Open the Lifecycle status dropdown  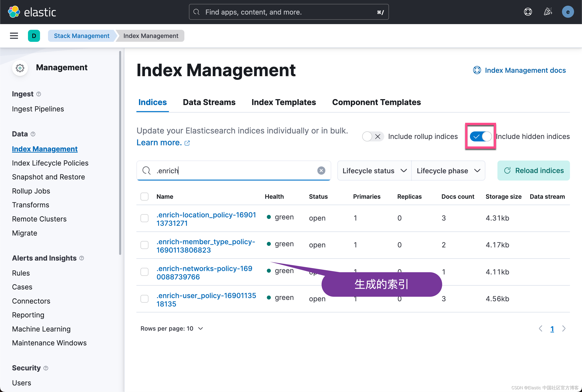pyautogui.click(x=374, y=171)
